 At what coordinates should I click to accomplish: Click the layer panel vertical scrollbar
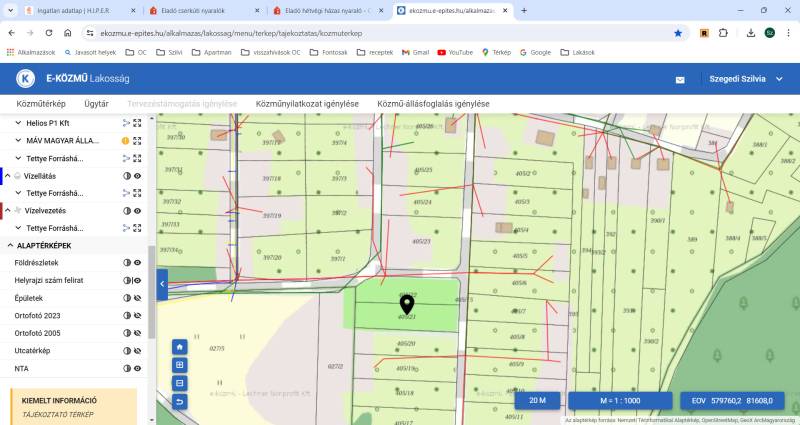click(152, 292)
